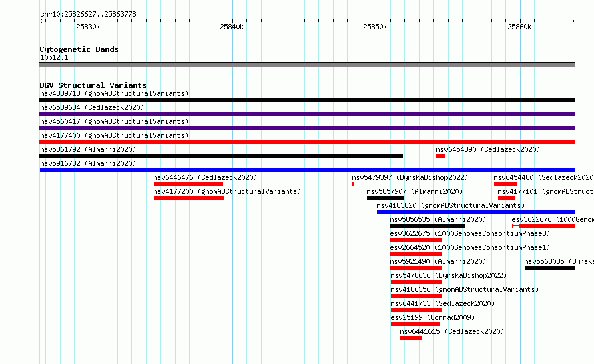Viewport: 594px width, 364px height.
Task: Open nsv5479397 ByrskaBishop2022 label
Action: 410,177
